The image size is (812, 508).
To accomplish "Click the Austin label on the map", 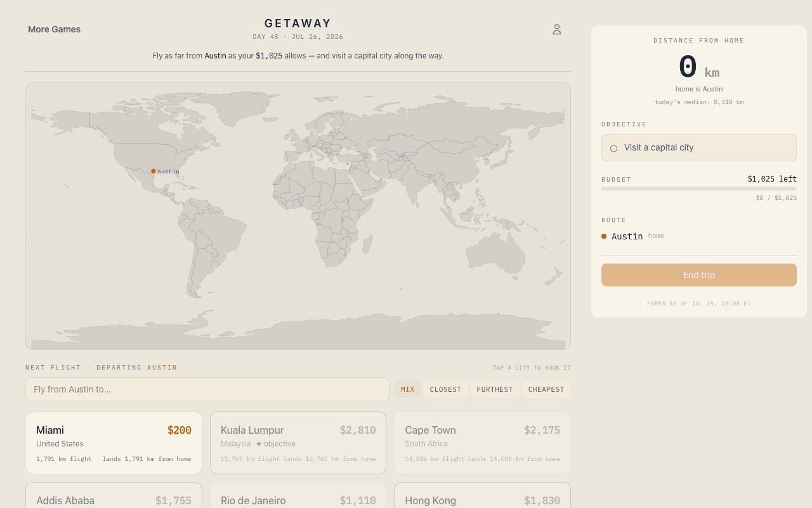I will coord(168,171).
